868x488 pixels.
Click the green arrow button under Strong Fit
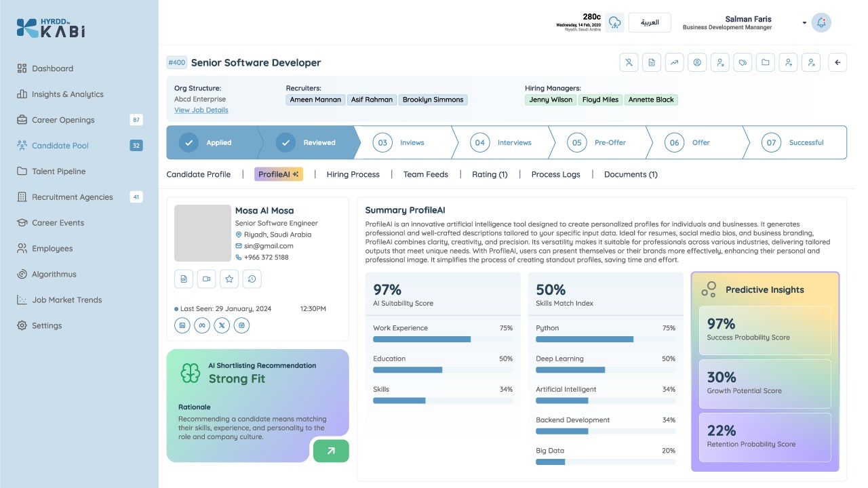click(x=331, y=451)
